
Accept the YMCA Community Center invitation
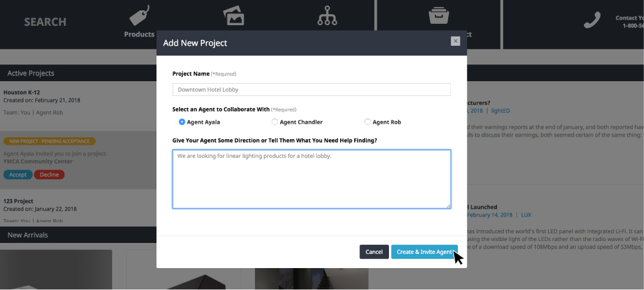tap(18, 175)
